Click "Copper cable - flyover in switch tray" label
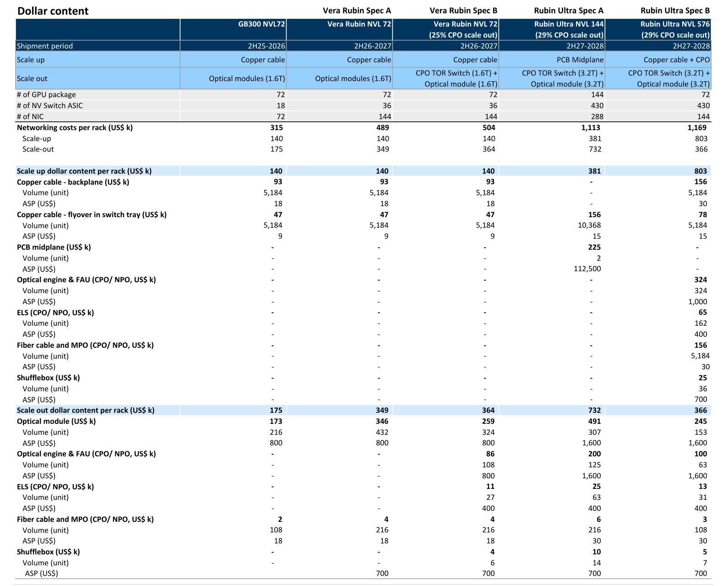The width and height of the screenshot is (728, 586). point(92,214)
